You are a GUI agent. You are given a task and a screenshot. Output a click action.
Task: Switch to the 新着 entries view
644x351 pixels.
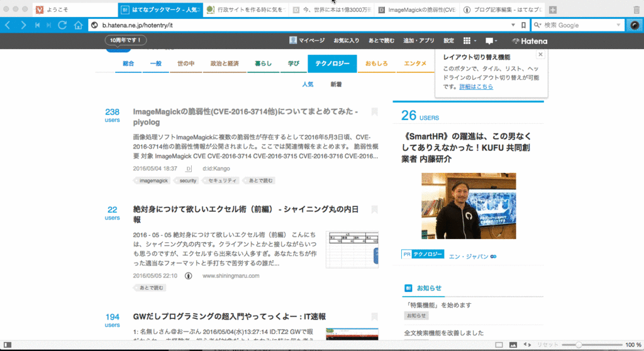point(336,84)
